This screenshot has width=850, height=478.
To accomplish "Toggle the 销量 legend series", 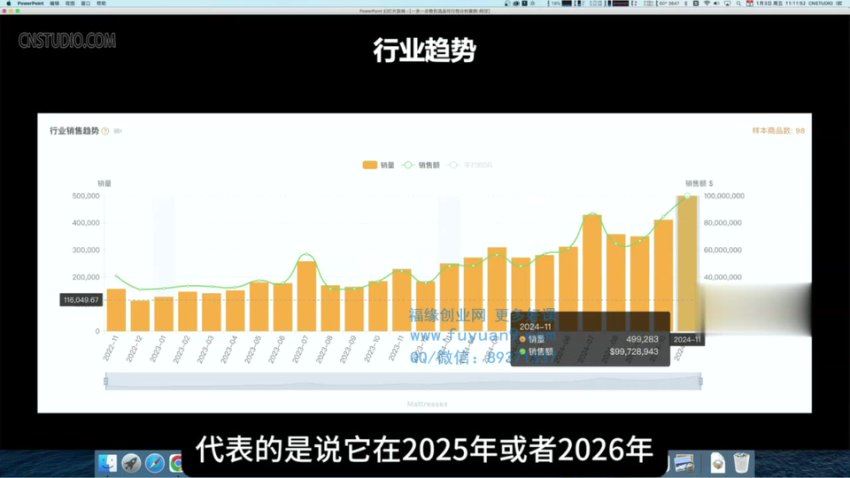I will pyautogui.click(x=378, y=164).
